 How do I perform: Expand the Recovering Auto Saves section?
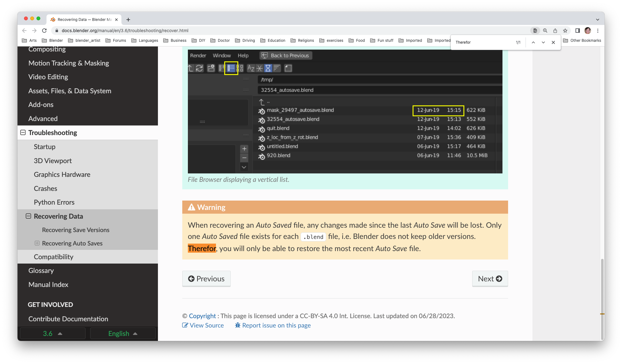[x=37, y=243]
